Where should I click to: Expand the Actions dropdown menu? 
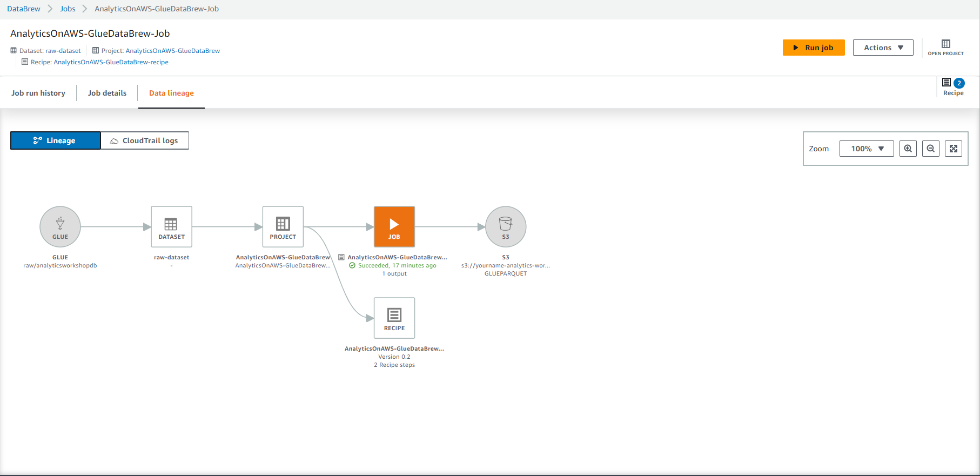(883, 48)
